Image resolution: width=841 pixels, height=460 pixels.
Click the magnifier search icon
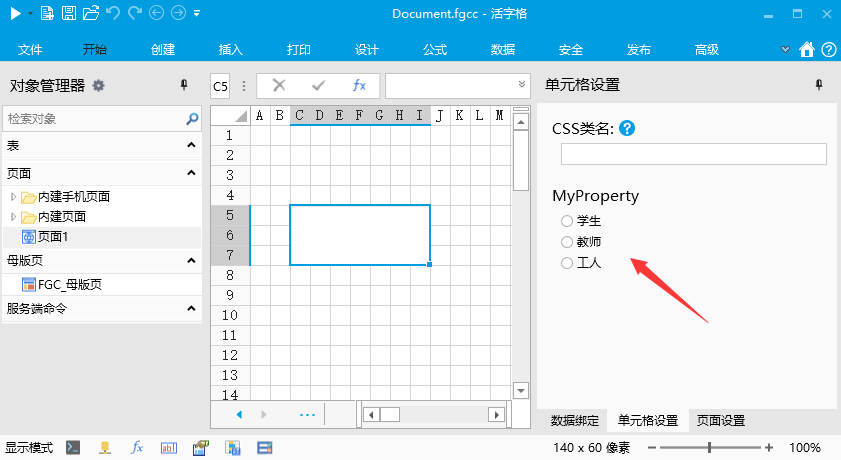click(192, 118)
